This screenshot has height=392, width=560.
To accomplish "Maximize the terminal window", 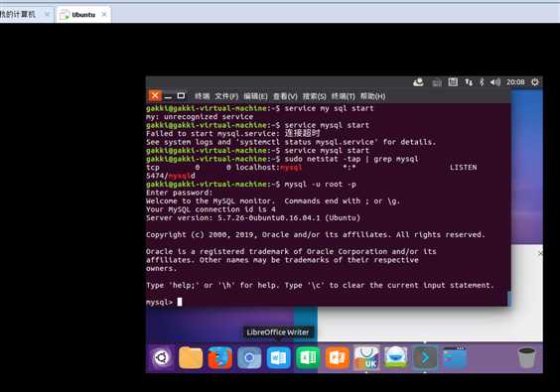I will click(181, 95).
